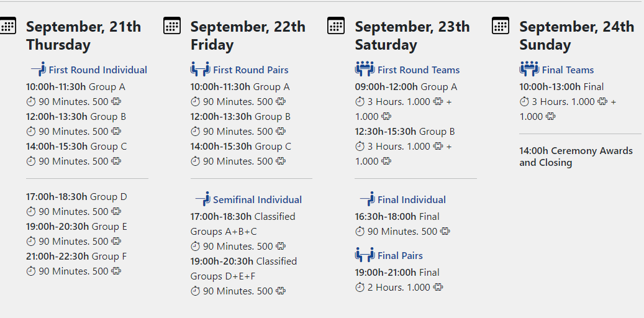Open the First Round Pairs heading
The height and width of the screenshot is (318, 644).
[x=250, y=70]
